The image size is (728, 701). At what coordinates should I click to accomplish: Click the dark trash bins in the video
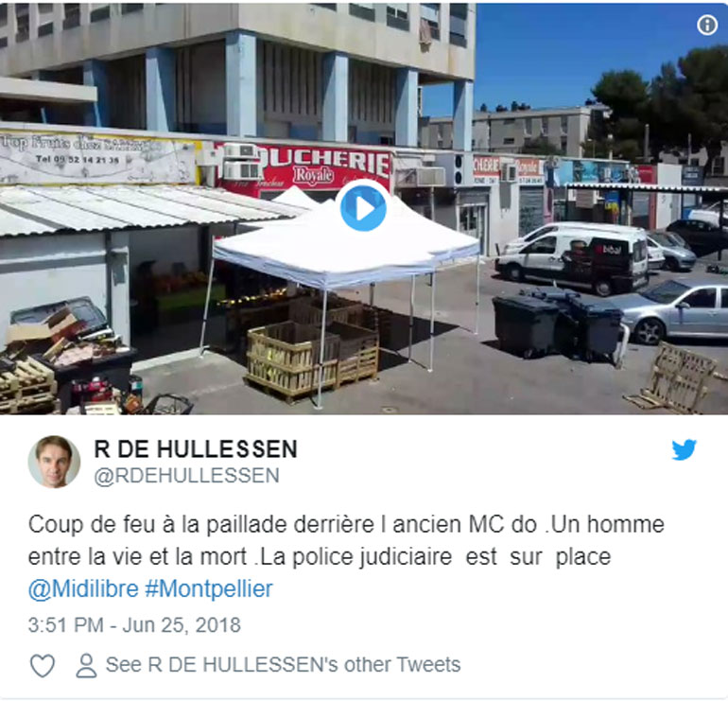click(x=559, y=326)
